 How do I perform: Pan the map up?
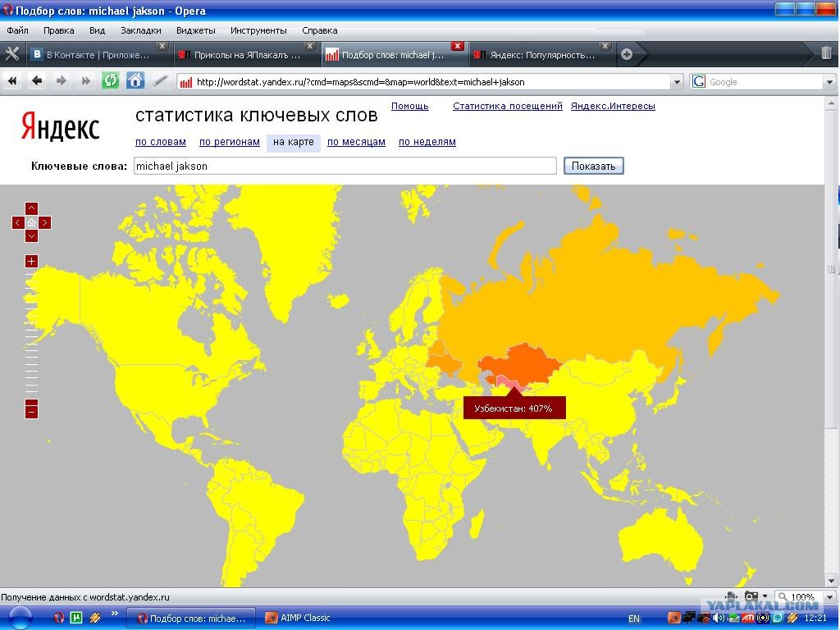[x=32, y=208]
